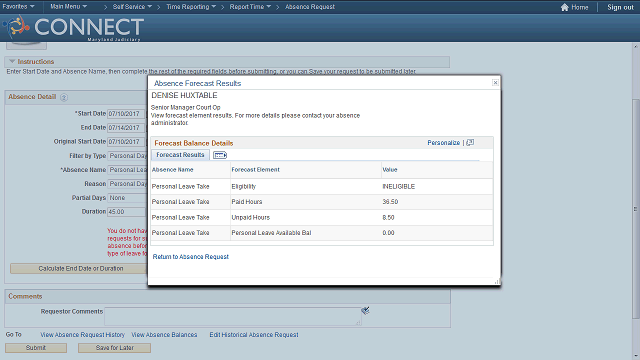Click the Start Date field

[x=126, y=114]
